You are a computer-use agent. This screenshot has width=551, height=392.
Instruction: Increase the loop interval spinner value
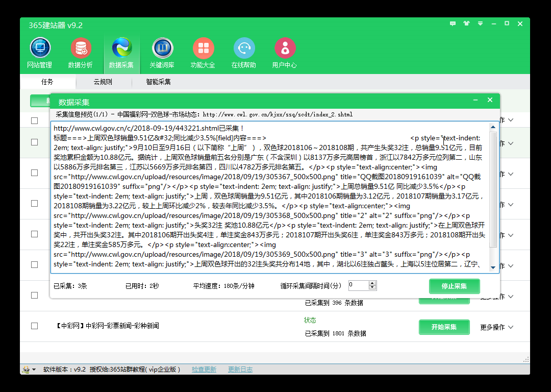[372, 283]
